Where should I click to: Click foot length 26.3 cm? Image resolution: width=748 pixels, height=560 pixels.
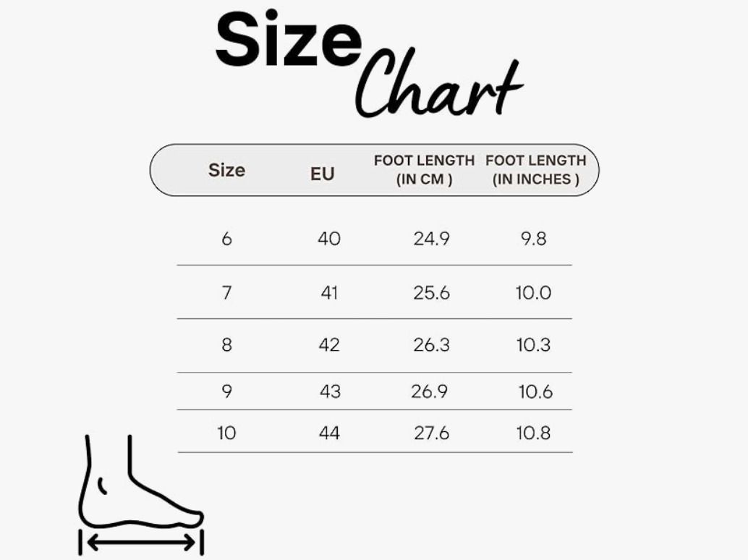[x=431, y=345]
